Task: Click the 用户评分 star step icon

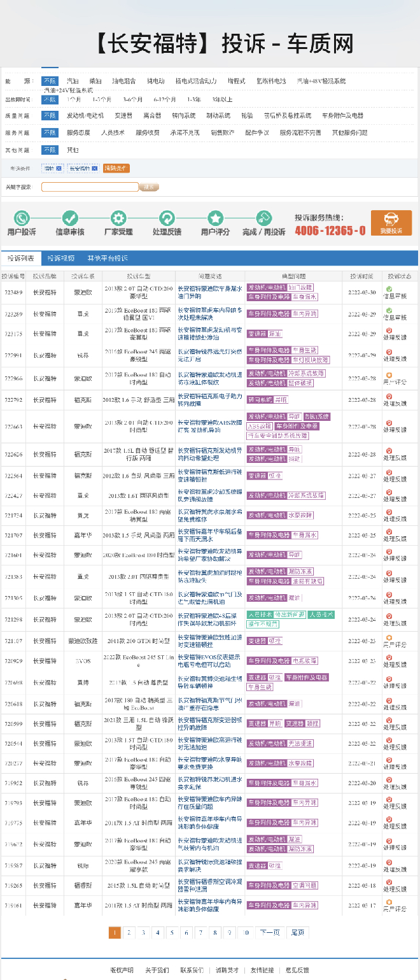Action: [215, 218]
